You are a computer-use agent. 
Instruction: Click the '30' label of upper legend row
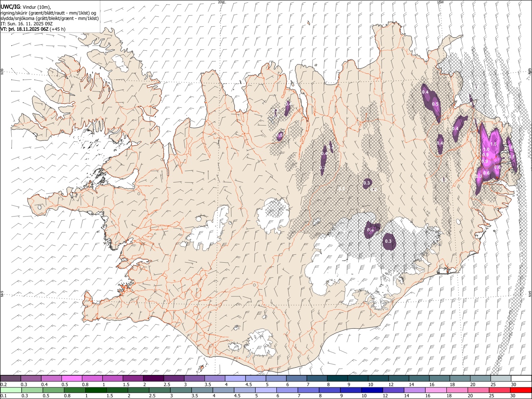(514, 384)
